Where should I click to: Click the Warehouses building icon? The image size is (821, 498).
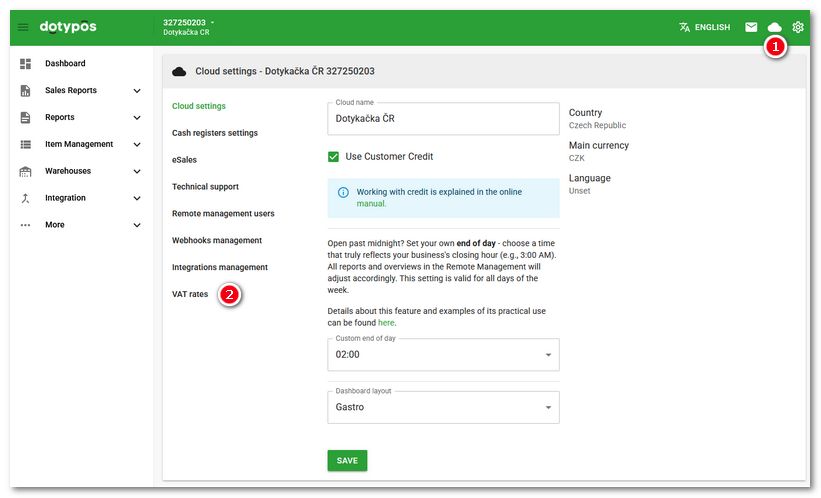tap(25, 171)
